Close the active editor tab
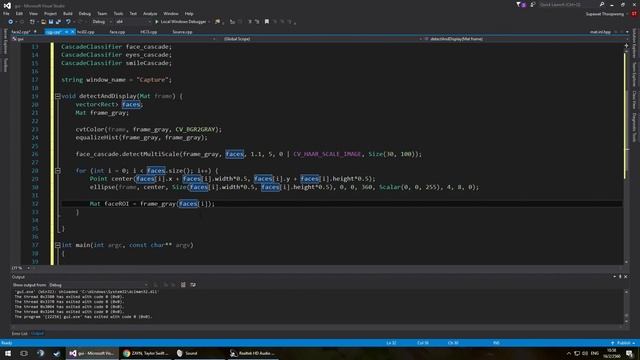The height and width of the screenshot is (360, 640). point(72,32)
